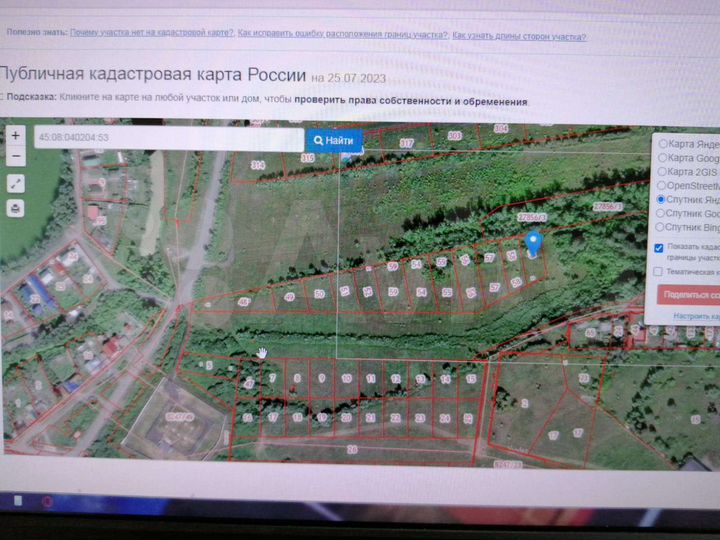This screenshot has height=540, width=720.
Task: Open the Настроить карту link
Action: [x=696, y=316]
